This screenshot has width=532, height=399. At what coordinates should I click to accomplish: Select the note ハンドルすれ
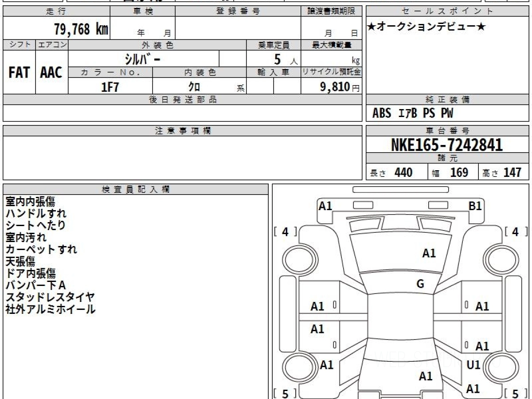pos(36,213)
